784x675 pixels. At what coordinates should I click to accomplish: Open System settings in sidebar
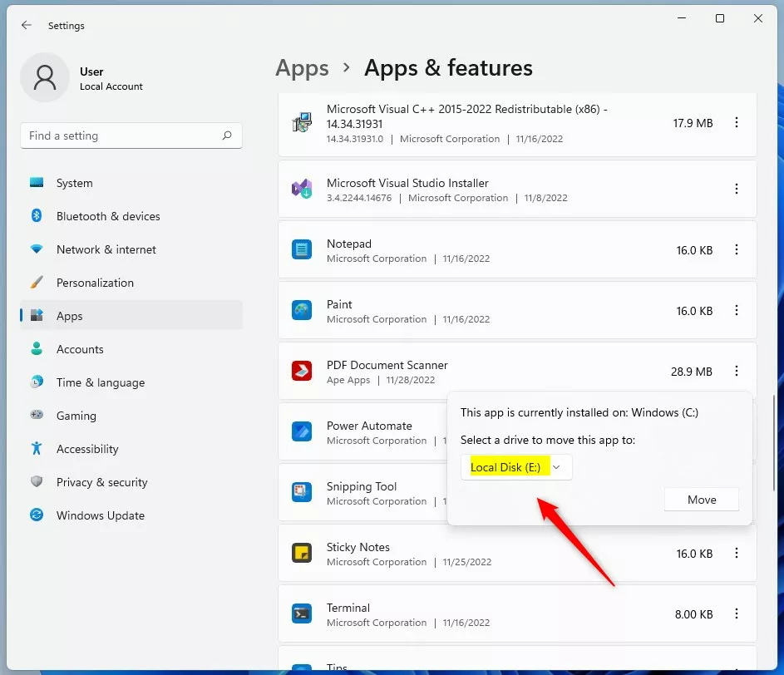coord(131,183)
